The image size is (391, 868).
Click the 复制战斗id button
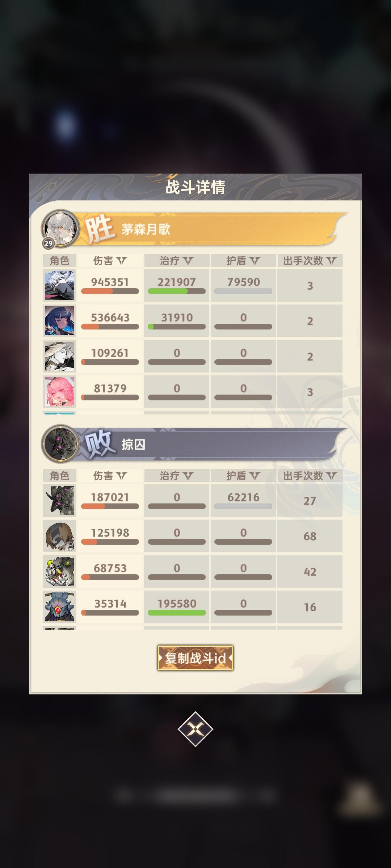coord(195,658)
